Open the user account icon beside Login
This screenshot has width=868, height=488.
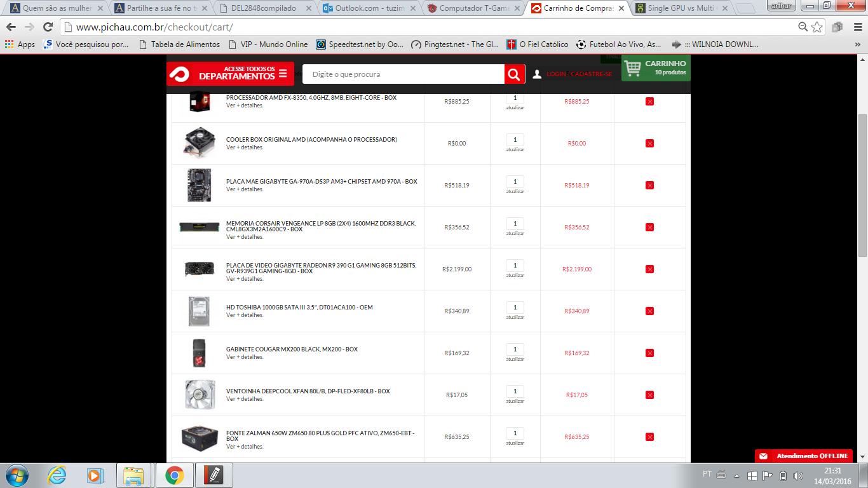click(537, 74)
